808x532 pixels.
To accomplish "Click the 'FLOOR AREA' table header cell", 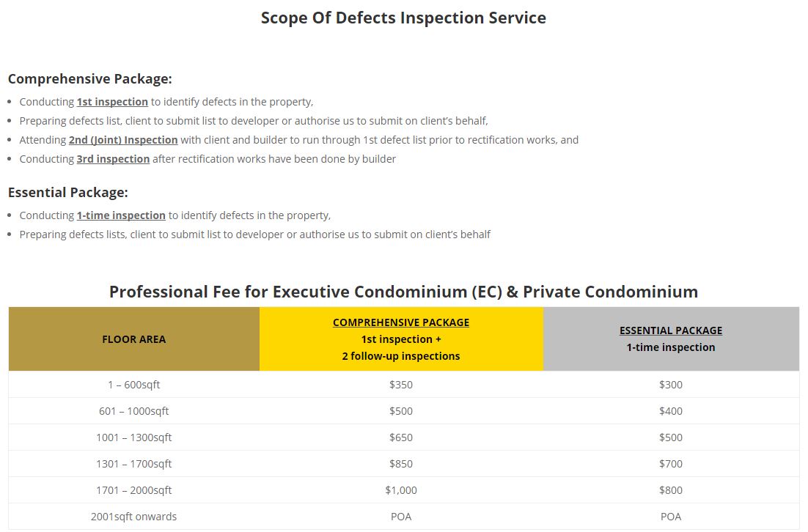I will 134,339.
